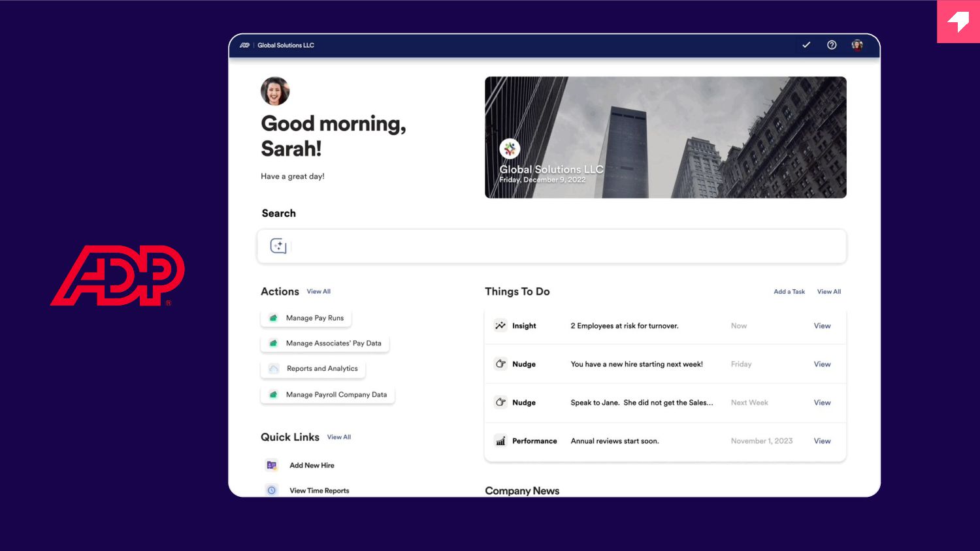Open the help question mark icon
This screenshot has height=551, width=980.
[832, 45]
